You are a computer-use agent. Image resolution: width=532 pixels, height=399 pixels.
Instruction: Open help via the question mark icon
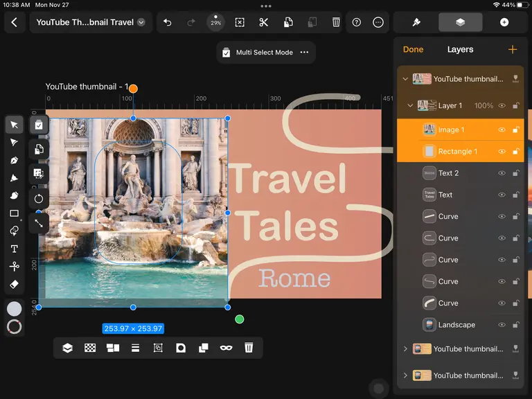(x=357, y=22)
